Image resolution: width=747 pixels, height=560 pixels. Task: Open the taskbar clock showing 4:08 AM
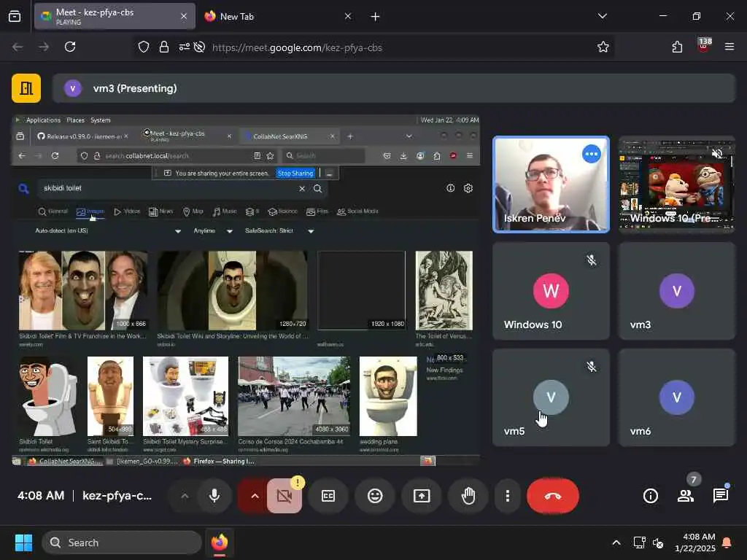(694, 542)
